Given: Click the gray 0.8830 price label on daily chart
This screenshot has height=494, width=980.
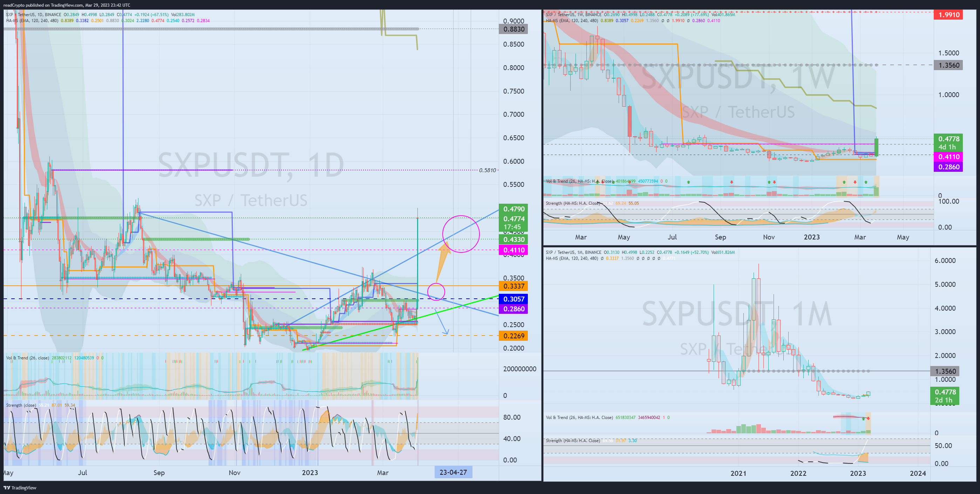Looking at the screenshot, I should click(x=513, y=29).
